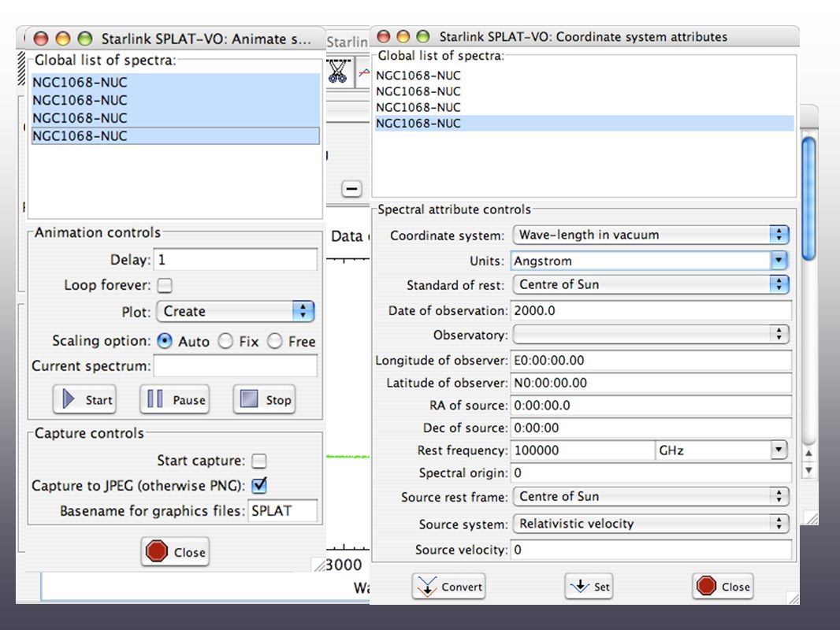Click the Current spectrum field
The height and width of the screenshot is (630, 840).
click(x=235, y=366)
